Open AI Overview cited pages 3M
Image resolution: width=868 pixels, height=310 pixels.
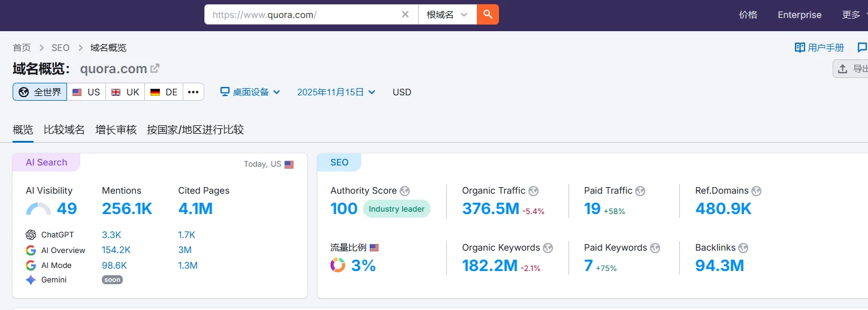tap(185, 250)
